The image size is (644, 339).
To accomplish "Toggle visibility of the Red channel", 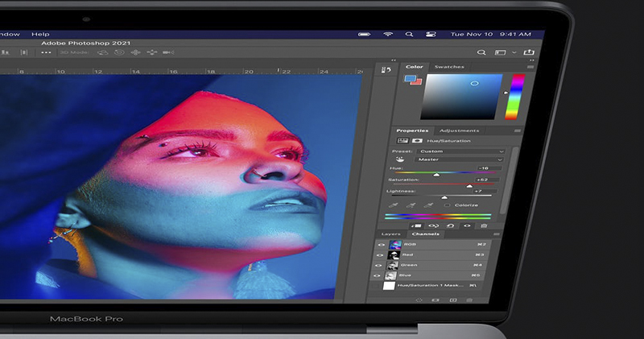I will coord(379,255).
